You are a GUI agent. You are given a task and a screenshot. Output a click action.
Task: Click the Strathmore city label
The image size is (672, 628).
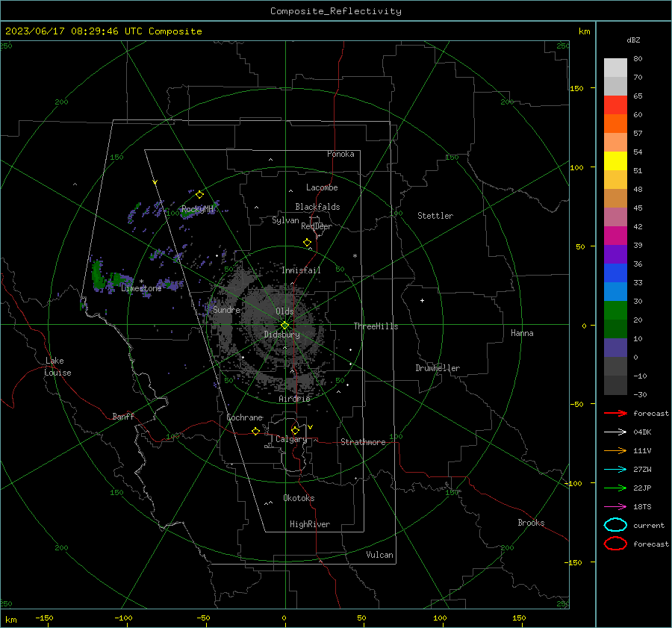click(x=363, y=442)
